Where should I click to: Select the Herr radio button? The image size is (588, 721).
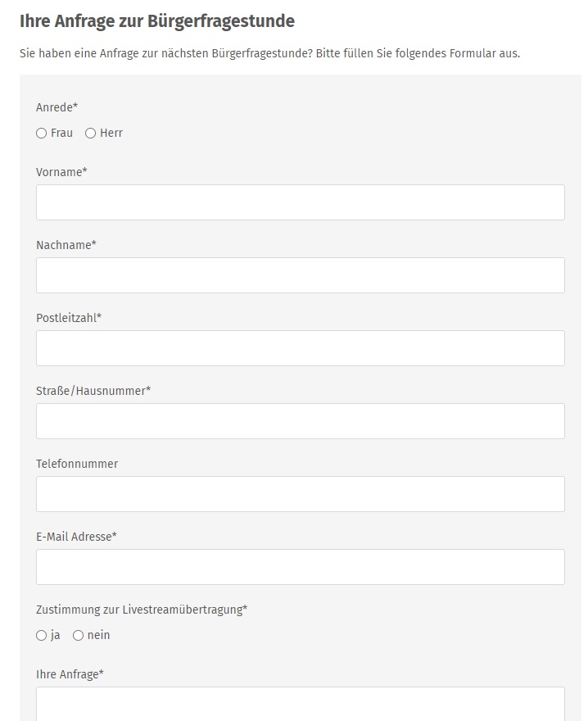(91, 133)
